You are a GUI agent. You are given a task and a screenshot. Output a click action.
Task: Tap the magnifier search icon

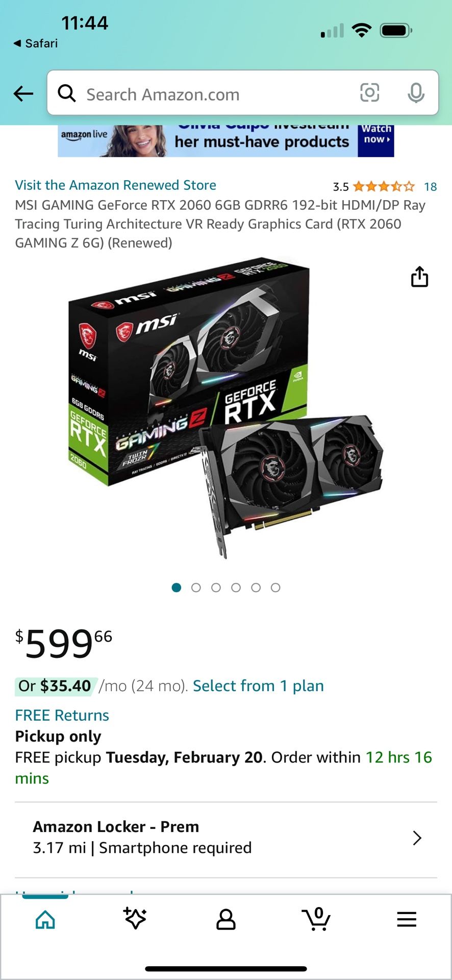66,93
